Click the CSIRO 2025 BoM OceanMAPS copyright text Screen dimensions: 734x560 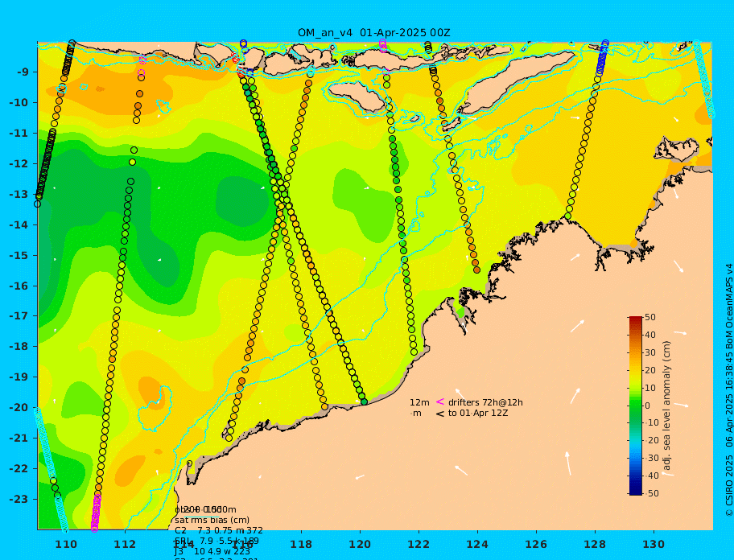(x=729, y=390)
